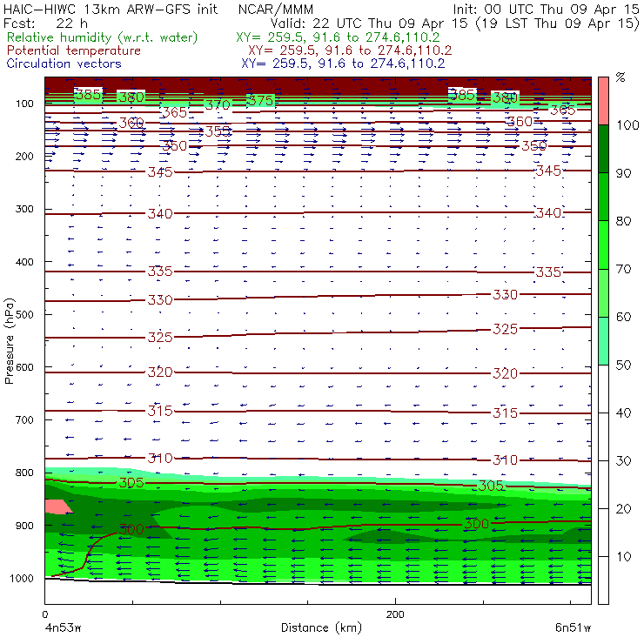Click the "6n51w" end location label
Image resolution: width=644 pixels, height=644 pixels.
click(573, 628)
